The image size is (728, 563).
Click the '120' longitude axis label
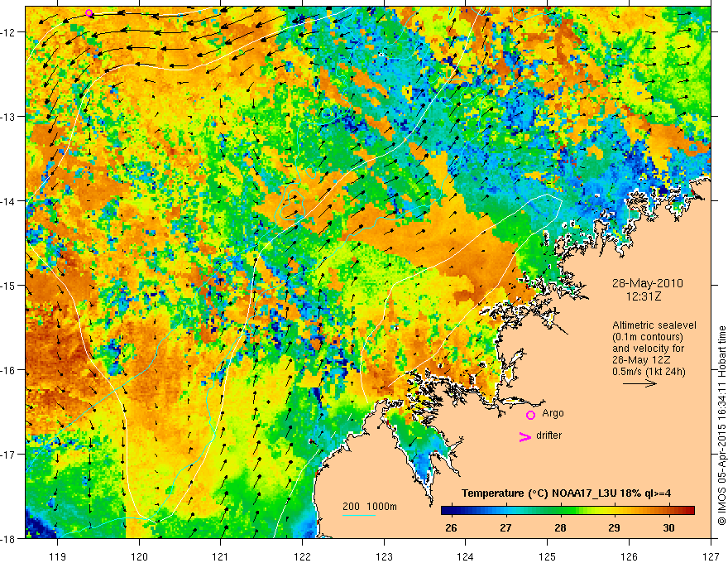[139, 556]
